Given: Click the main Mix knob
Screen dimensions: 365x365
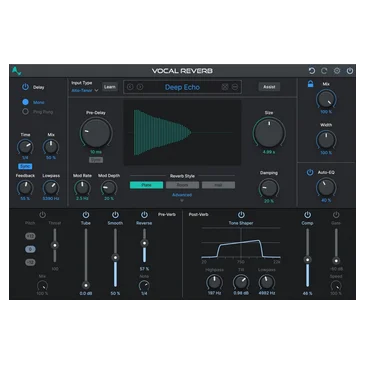Looking at the screenshot, I should click(x=326, y=99).
